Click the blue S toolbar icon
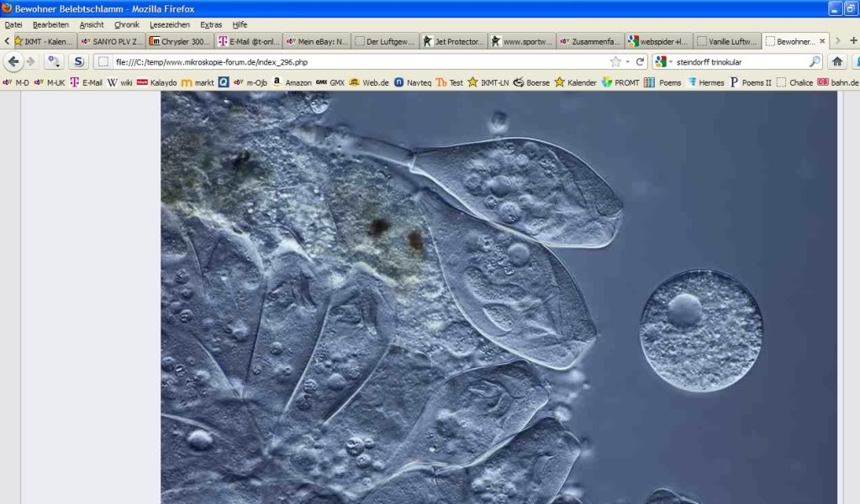This screenshot has width=860, height=504. click(x=79, y=62)
